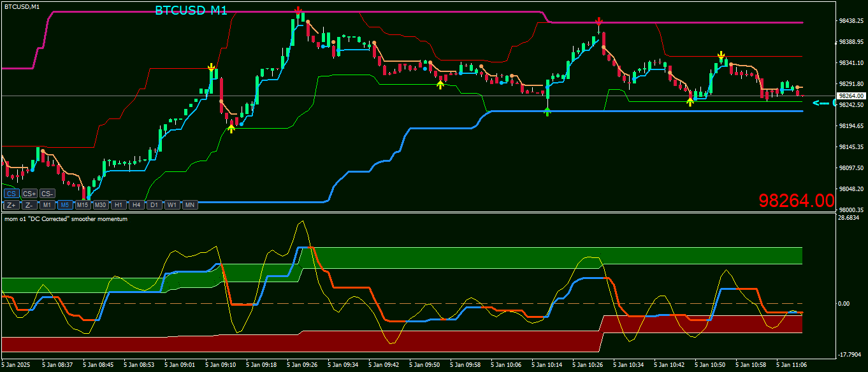Switch to the M1 timeframe
Viewport: 868px width, 372px height.
pyautogui.click(x=47, y=205)
